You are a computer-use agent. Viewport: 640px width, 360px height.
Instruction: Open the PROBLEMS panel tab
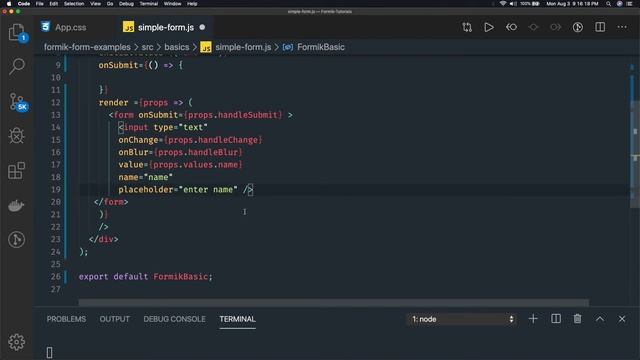click(66, 319)
